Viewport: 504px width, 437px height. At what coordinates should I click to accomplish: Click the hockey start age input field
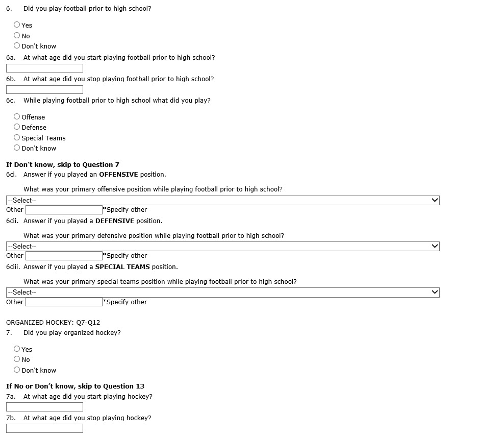44,407
